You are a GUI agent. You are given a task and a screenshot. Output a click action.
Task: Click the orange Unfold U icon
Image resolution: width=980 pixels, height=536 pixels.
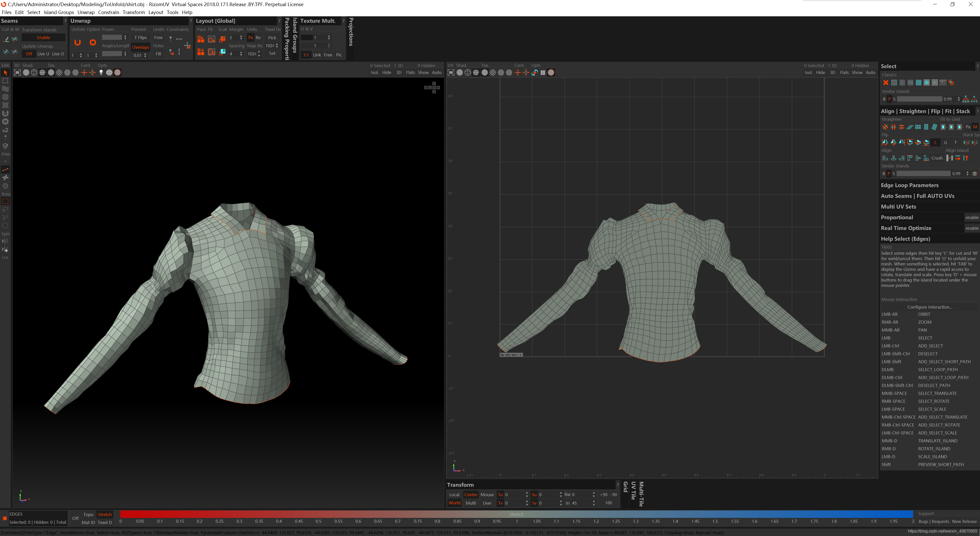[x=78, y=43]
